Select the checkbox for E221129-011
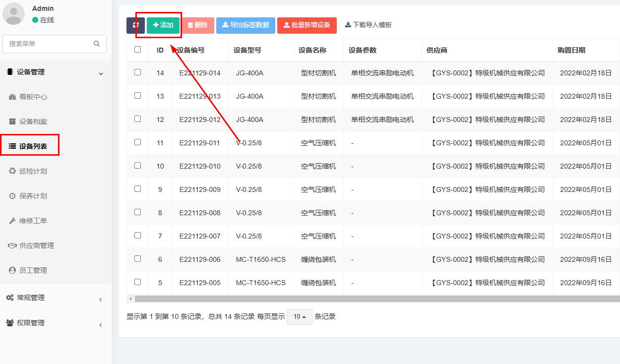The width and height of the screenshot is (620, 364). [x=137, y=142]
